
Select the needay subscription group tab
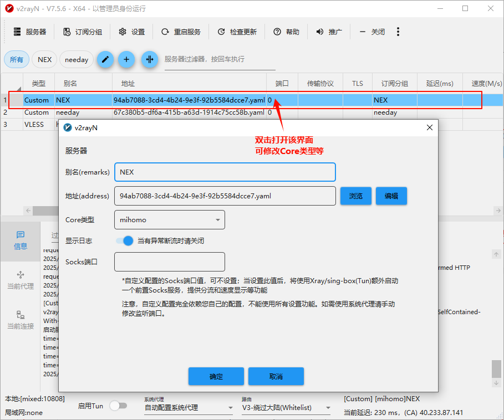click(x=77, y=60)
